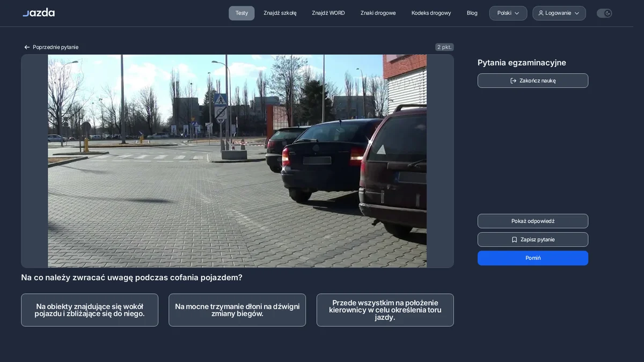
Task: Expand the Logowanie dropdown menu
Action: pyautogui.click(x=559, y=13)
